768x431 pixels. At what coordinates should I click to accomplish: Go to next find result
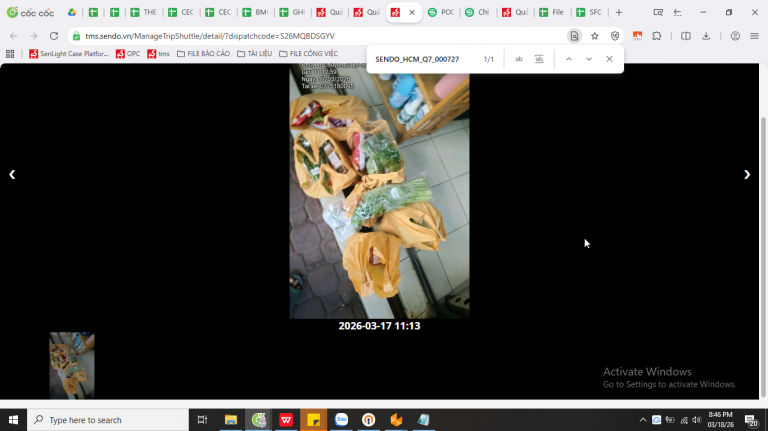point(589,59)
